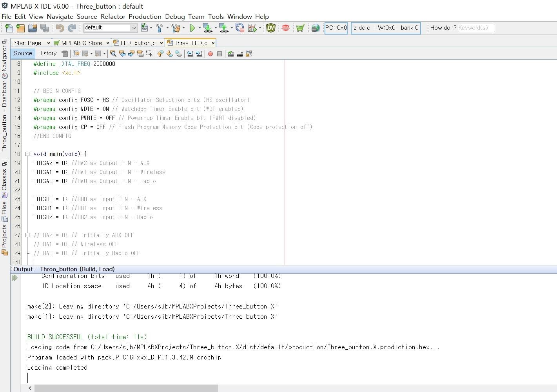
Task: Click the Find Selection magnifier icon
Action: pyautogui.click(x=113, y=54)
